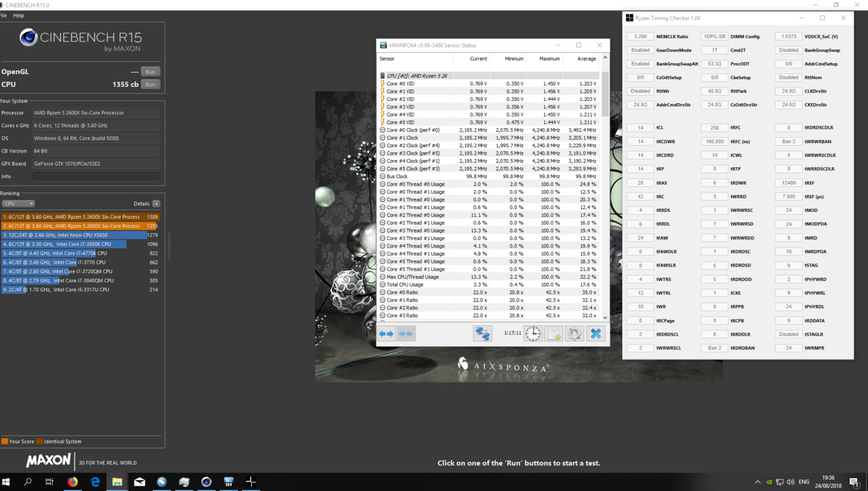Open the CPU ranking dropdown
868x491 pixels.
[18, 203]
